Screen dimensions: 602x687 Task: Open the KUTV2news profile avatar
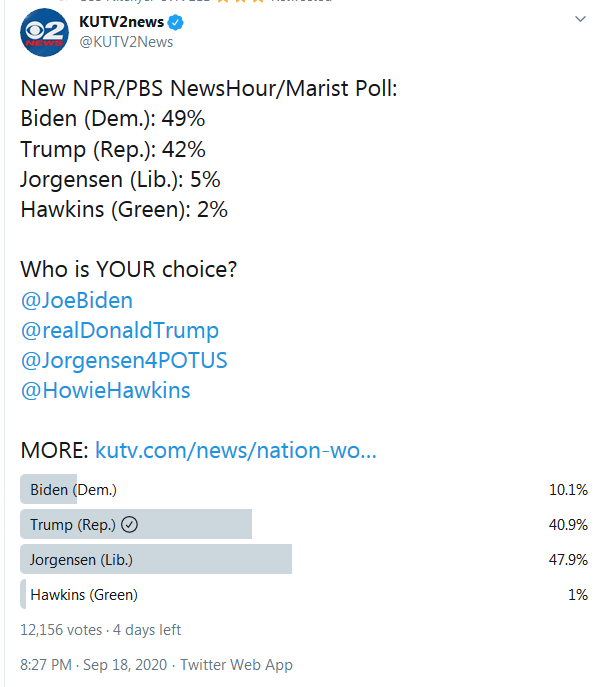pos(44,32)
